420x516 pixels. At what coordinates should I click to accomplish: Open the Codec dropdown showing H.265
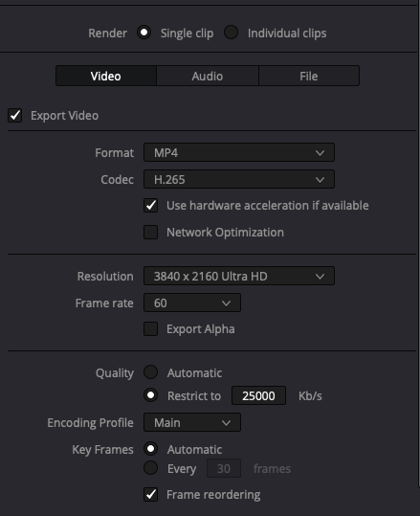pyautogui.click(x=239, y=179)
